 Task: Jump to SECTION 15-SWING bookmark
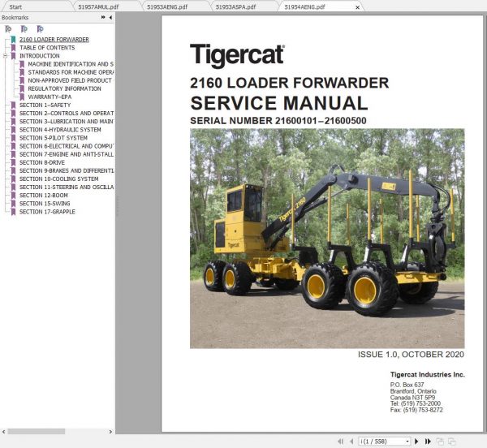click(45, 204)
